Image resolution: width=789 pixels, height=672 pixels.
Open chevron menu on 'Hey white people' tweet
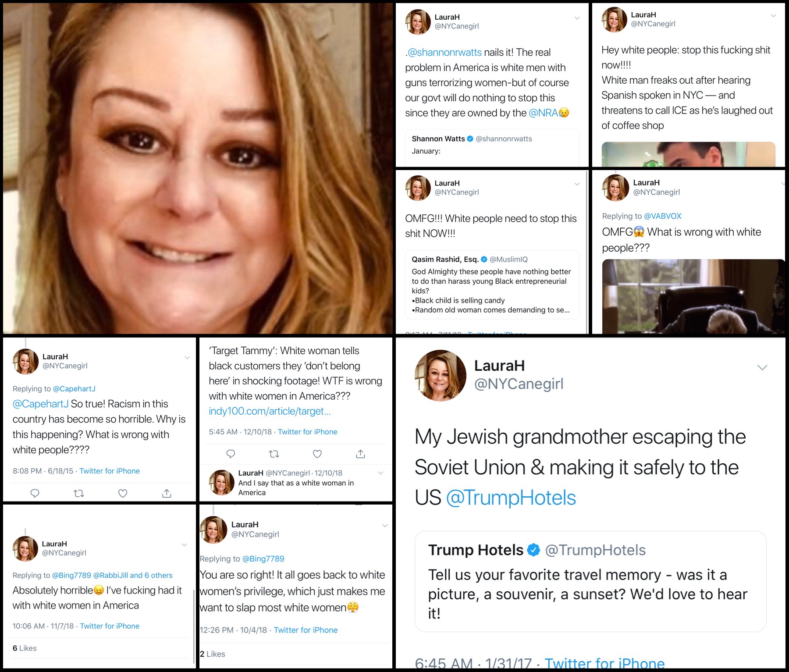pyautogui.click(x=773, y=16)
